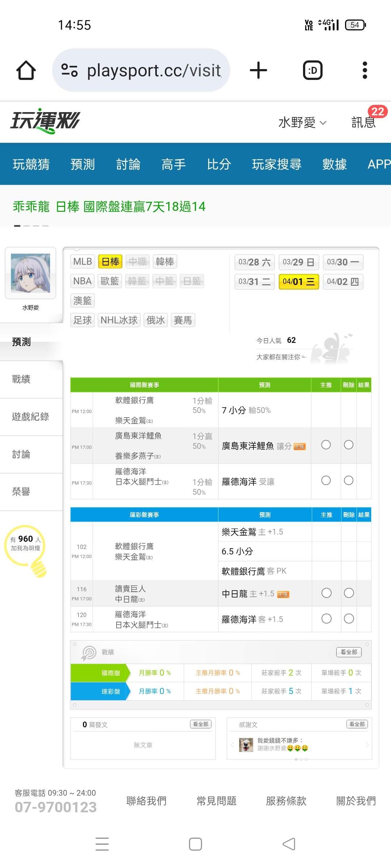391x868 pixels.
Task: Open the 乖乖龍 日棒 promo headline link
Action: point(109,207)
